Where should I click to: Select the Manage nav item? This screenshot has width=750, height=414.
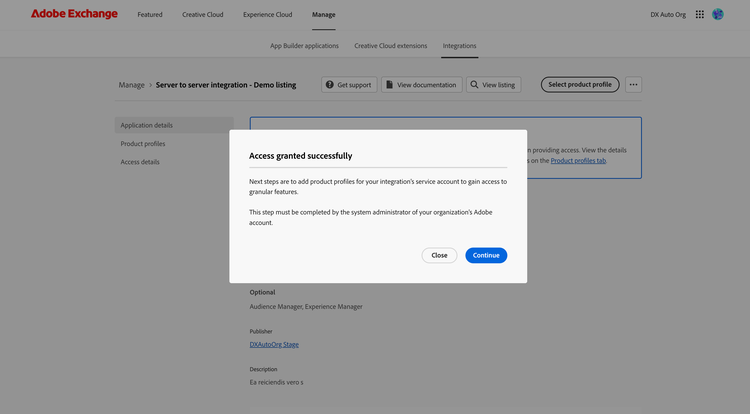(324, 15)
